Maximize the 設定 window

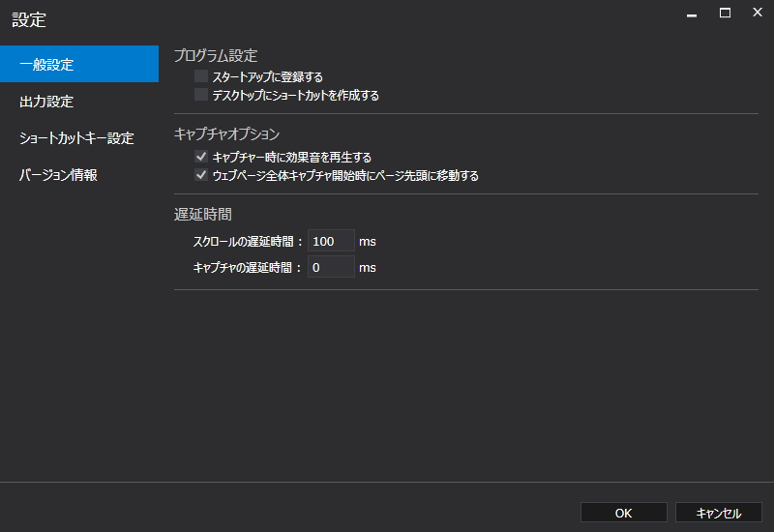pos(725,13)
